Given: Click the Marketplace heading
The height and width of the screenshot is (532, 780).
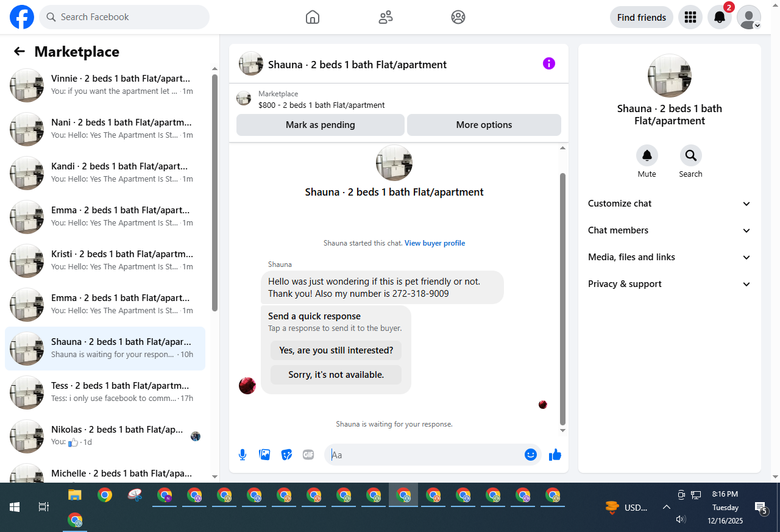Looking at the screenshot, I should click(77, 52).
